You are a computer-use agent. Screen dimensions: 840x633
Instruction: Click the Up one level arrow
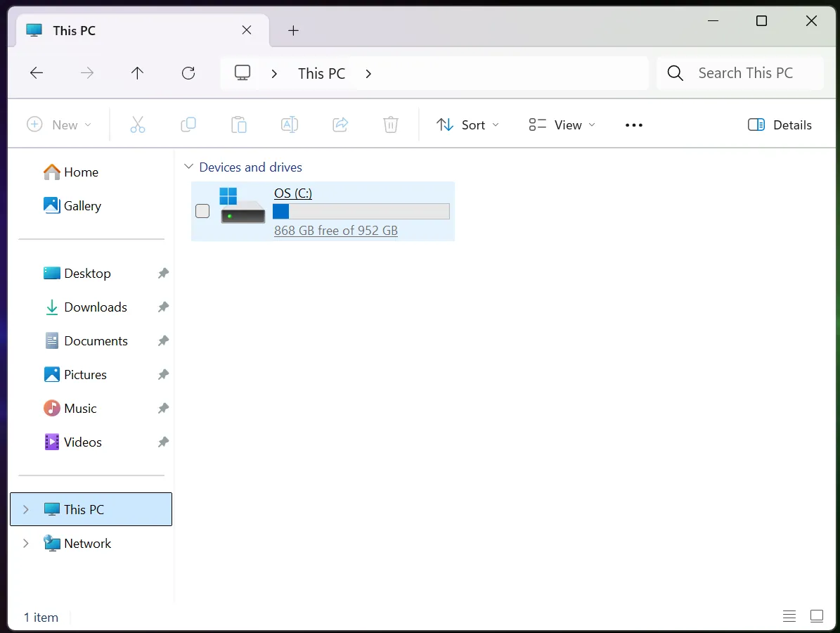pos(137,73)
